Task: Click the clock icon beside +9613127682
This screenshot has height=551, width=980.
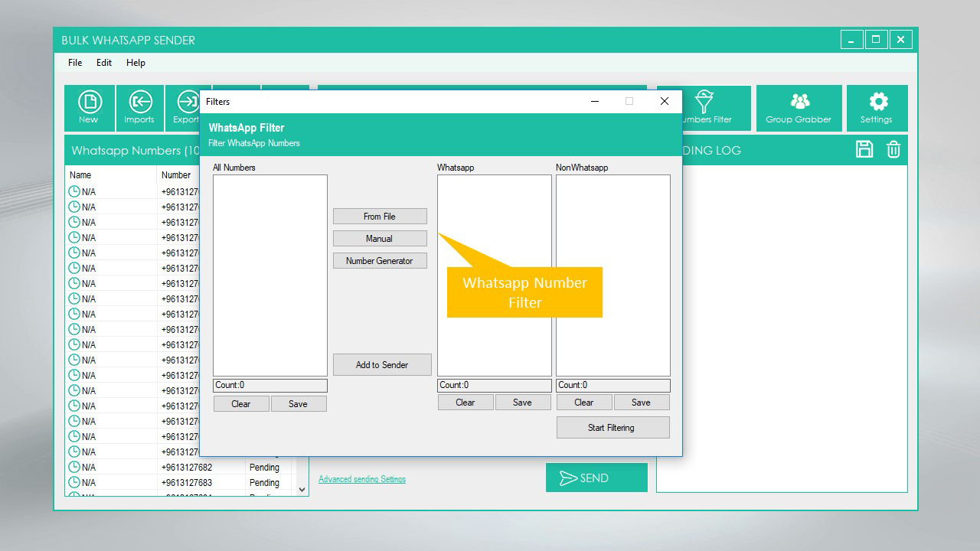Action: [74, 467]
